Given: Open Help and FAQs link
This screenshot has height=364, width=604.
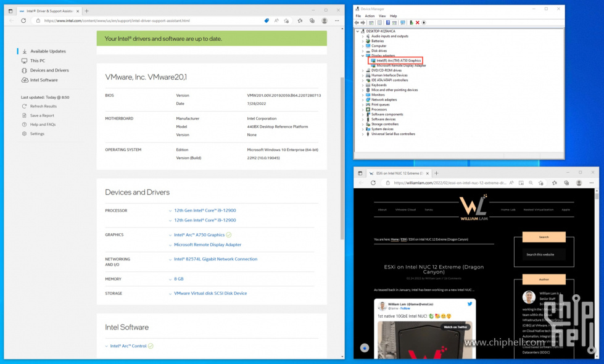Looking at the screenshot, I should pos(43,125).
